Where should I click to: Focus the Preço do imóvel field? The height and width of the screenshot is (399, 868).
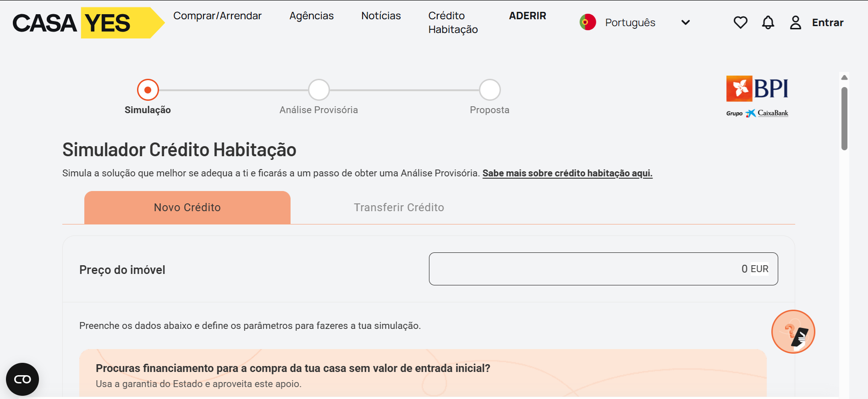(603, 269)
